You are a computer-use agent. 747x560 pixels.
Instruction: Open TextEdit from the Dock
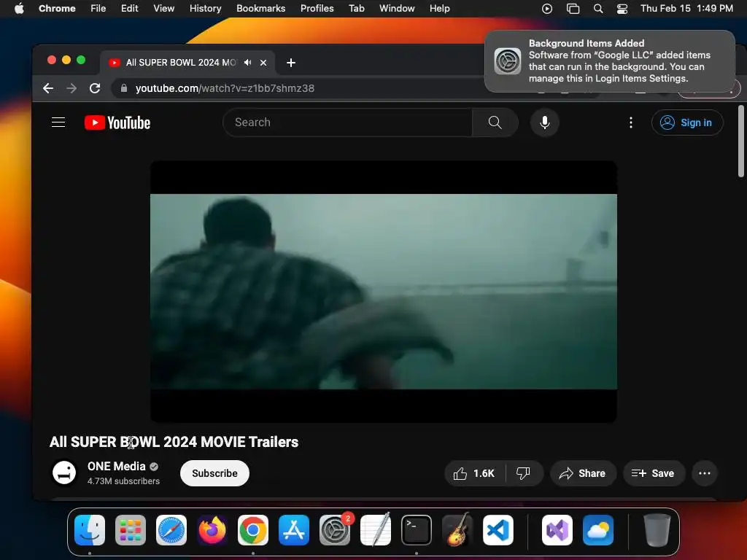376,529
